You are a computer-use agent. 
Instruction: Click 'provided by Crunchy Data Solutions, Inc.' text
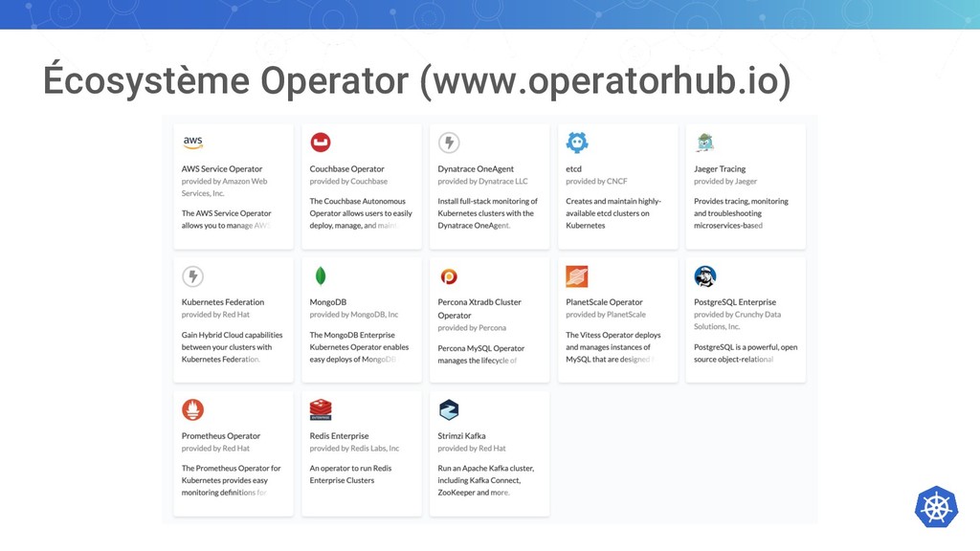click(x=738, y=320)
